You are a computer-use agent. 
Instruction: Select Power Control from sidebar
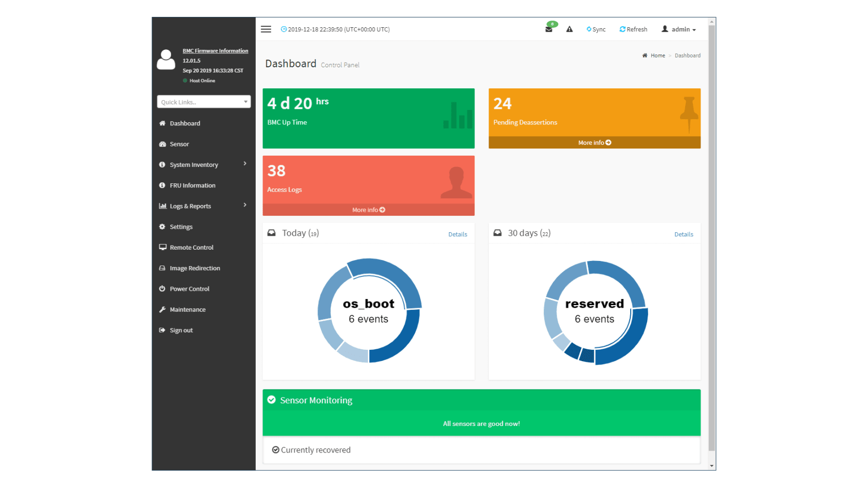[190, 289]
